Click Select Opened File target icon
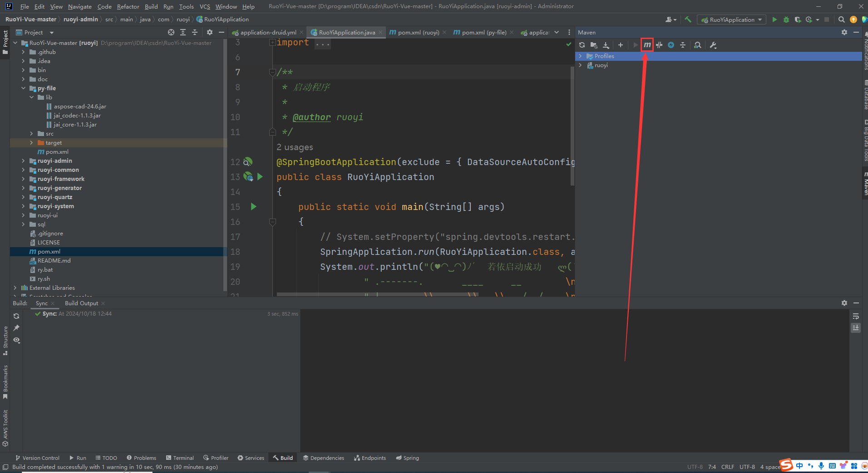 pos(171,32)
